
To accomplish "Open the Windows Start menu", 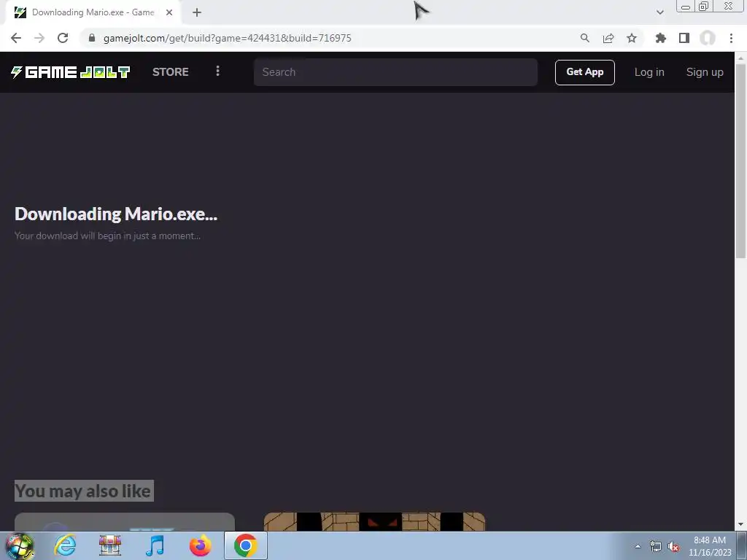I will 19,546.
